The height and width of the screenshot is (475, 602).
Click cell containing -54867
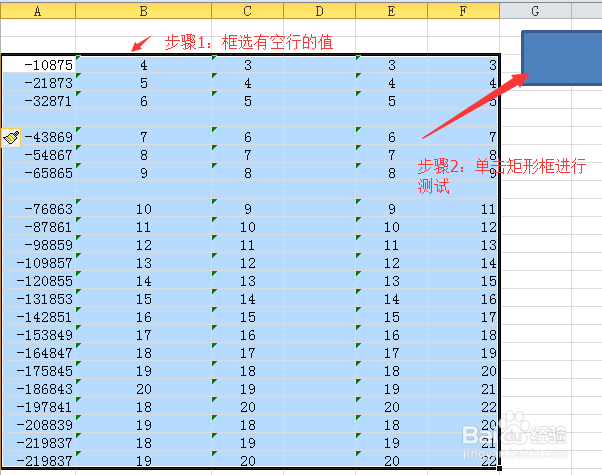38,155
